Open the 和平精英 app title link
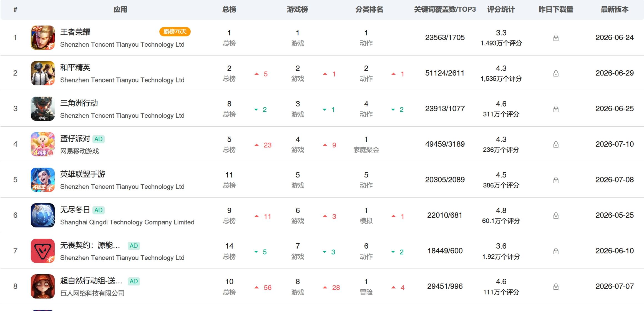This screenshot has height=311, width=644. tap(75, 67)
